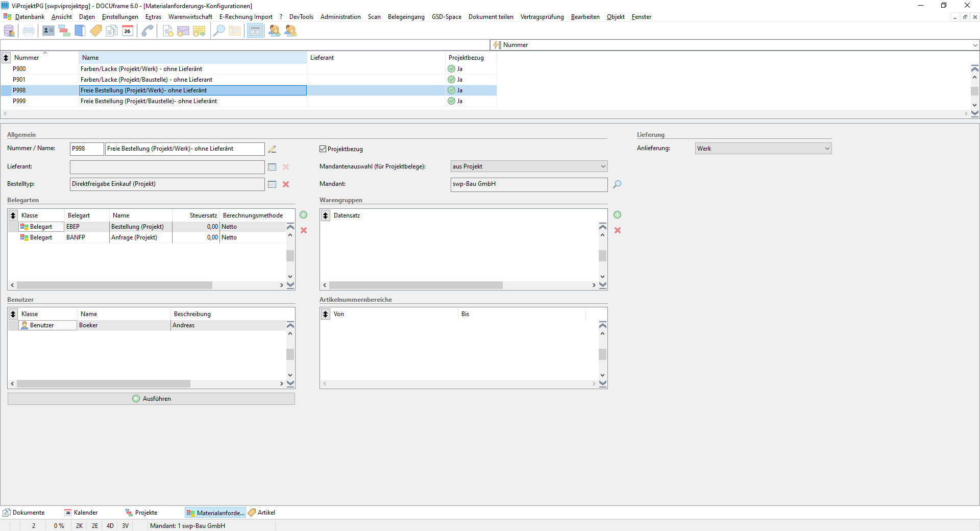
Task: Click the documents copy toolbar icon
Action: (112, 31)
